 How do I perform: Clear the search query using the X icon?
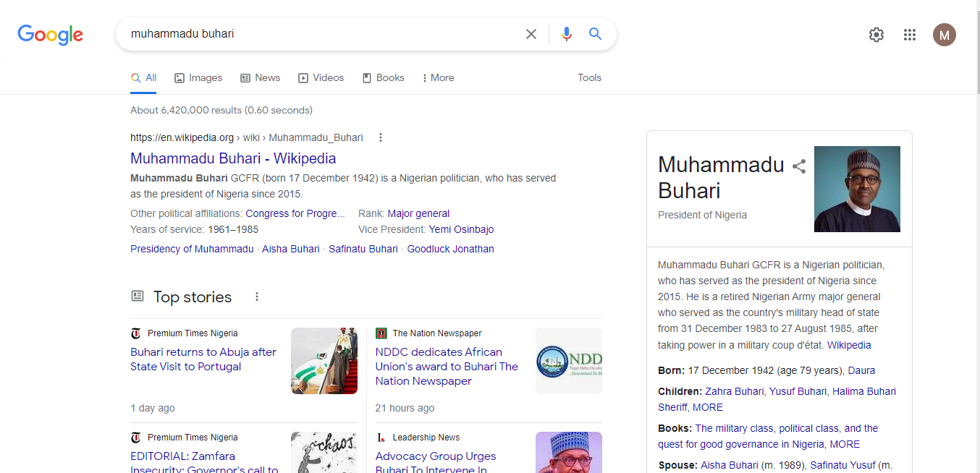coord(531,33)
